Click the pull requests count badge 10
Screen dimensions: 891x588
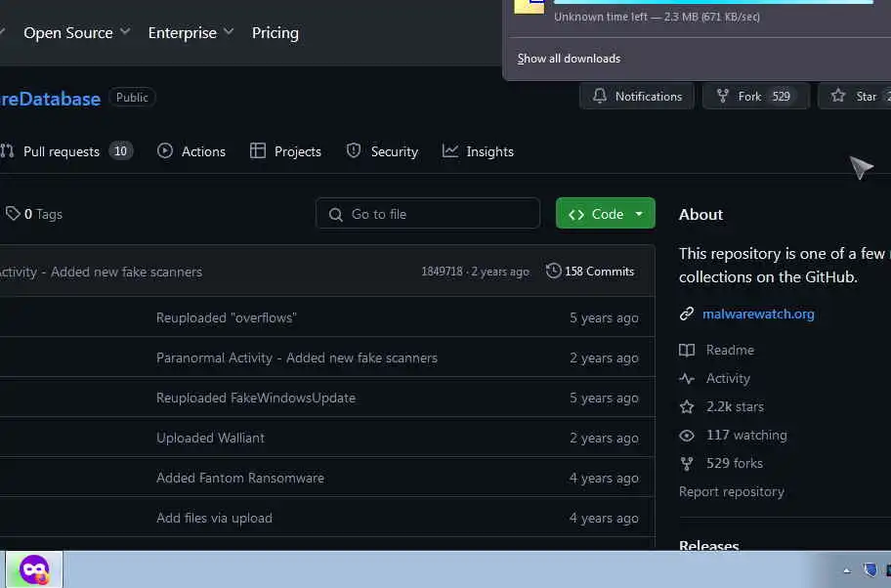120,151
